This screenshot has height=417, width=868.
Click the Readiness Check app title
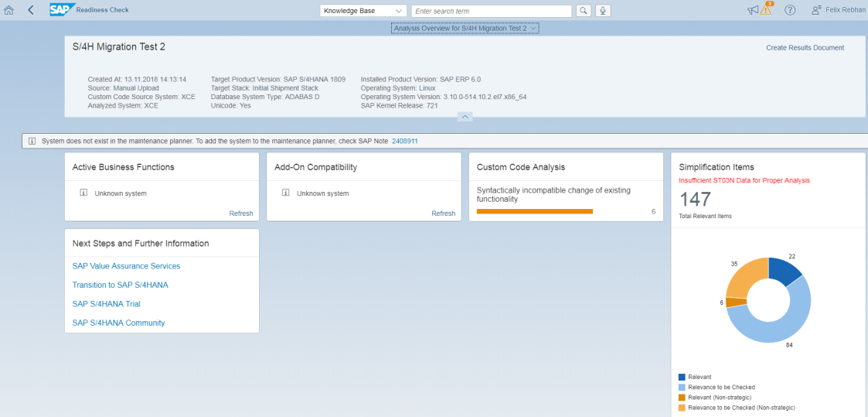(x=102, y=10)
